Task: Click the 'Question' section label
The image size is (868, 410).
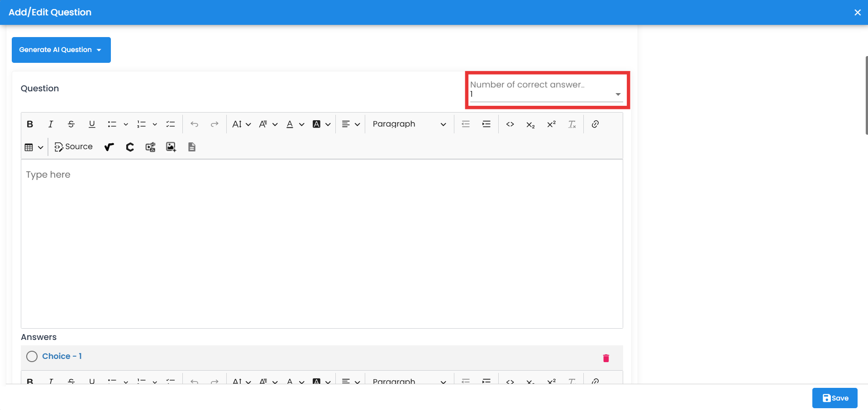Action: pos(40,88)
